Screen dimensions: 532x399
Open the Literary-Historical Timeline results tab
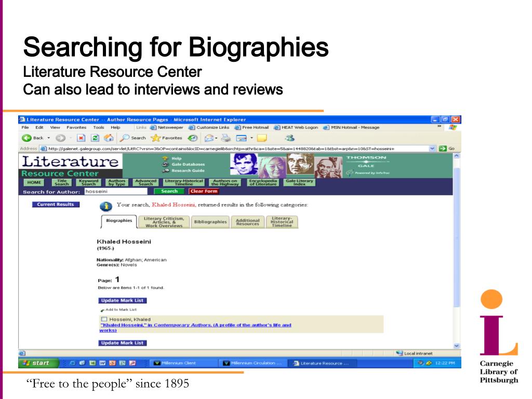click(x=282, y=222)
